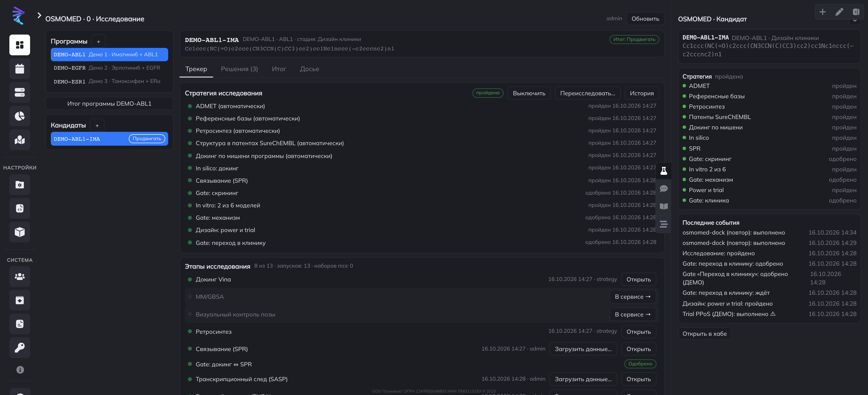The width and height of the screenshot is (868, 395).
Task: Expand the sidebar with the chevron arrow
Action: 39,15
